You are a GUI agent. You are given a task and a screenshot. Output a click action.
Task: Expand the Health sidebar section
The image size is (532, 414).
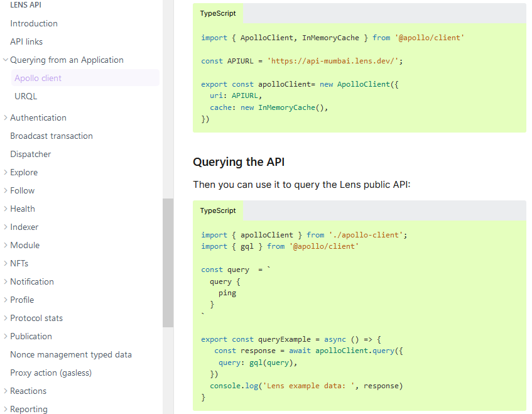pos(6,209)
